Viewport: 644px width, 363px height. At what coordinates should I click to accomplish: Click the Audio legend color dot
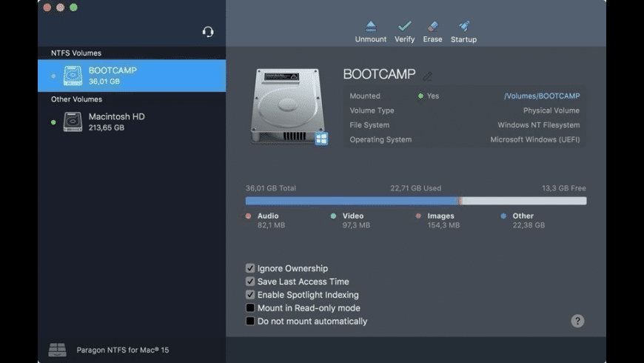tap(248, 216)
